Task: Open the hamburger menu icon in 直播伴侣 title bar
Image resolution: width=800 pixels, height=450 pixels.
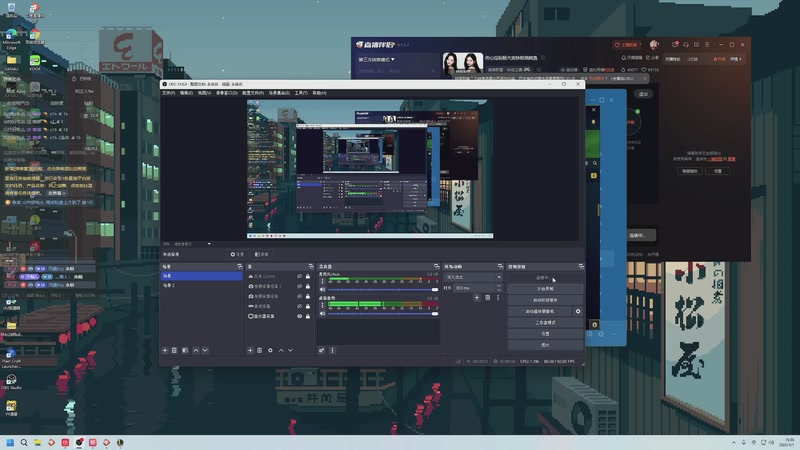Action: click(x=707, y=45)
